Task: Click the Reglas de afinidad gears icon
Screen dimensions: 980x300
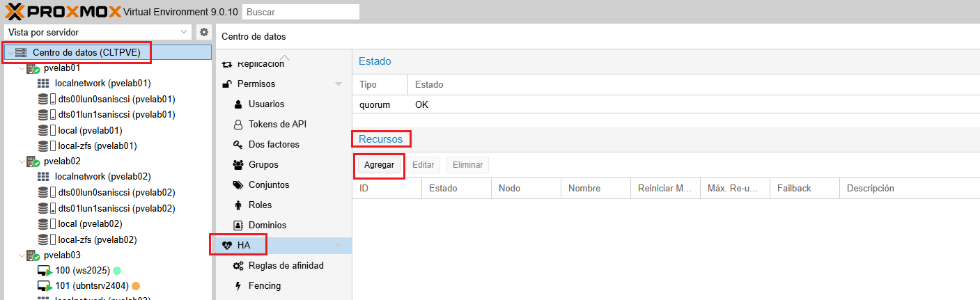Action: [238, 266]
